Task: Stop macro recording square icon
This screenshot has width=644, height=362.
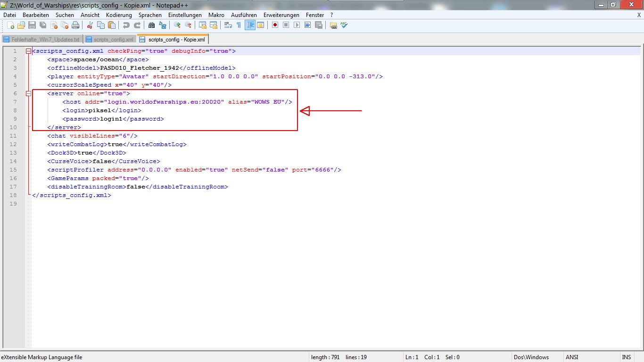Action: click(x=286, y=25)
